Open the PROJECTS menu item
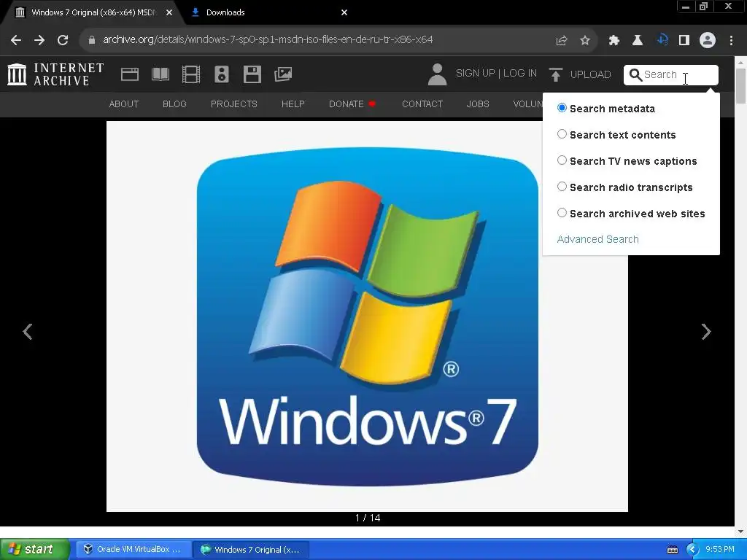The height and width of the screenshot is (560, 747). [x=234, y=104]
